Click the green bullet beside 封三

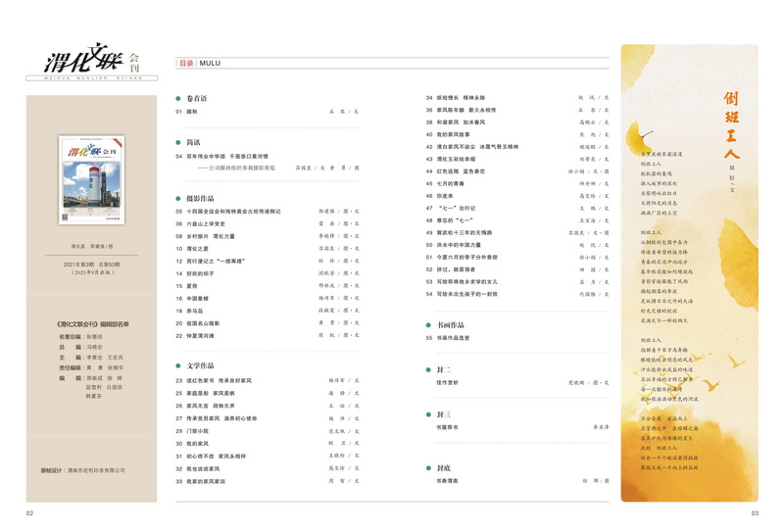429,414
